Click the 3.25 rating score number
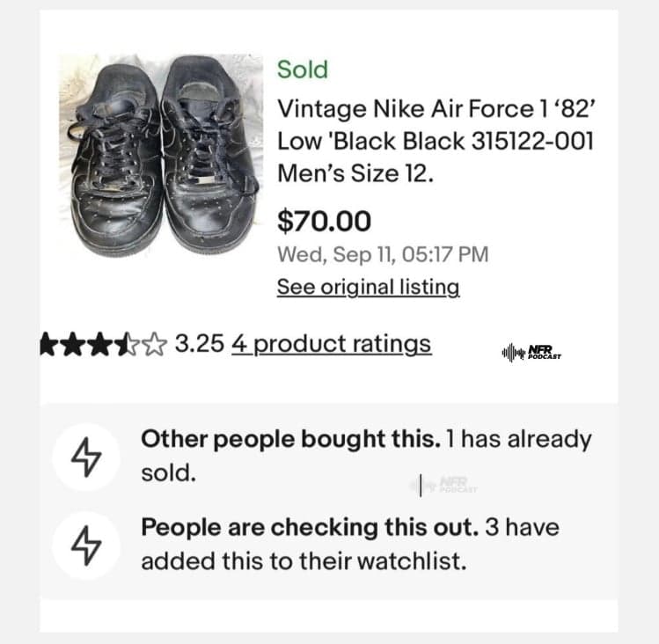Viewport: 659px width, 644px height. pos(200,343)
